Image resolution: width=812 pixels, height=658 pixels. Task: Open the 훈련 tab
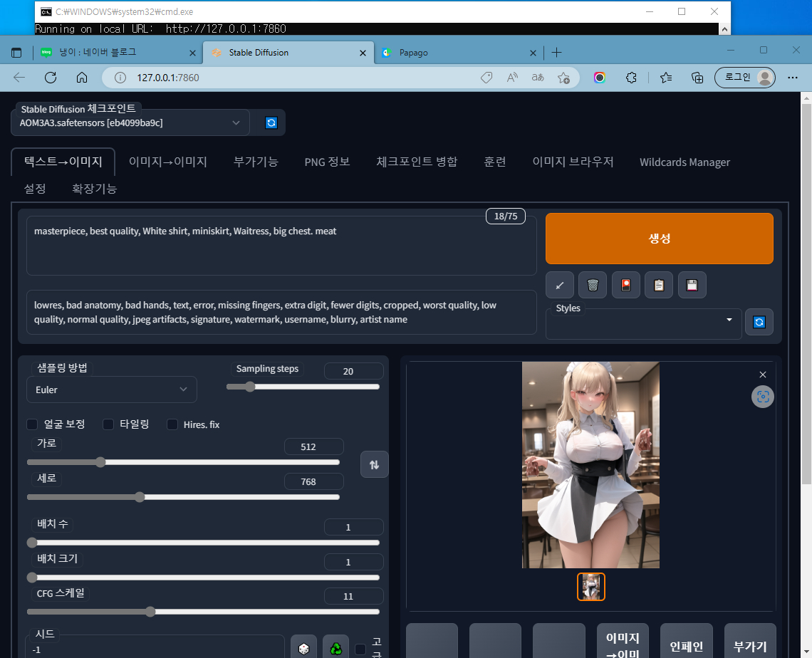click(494, 162)
